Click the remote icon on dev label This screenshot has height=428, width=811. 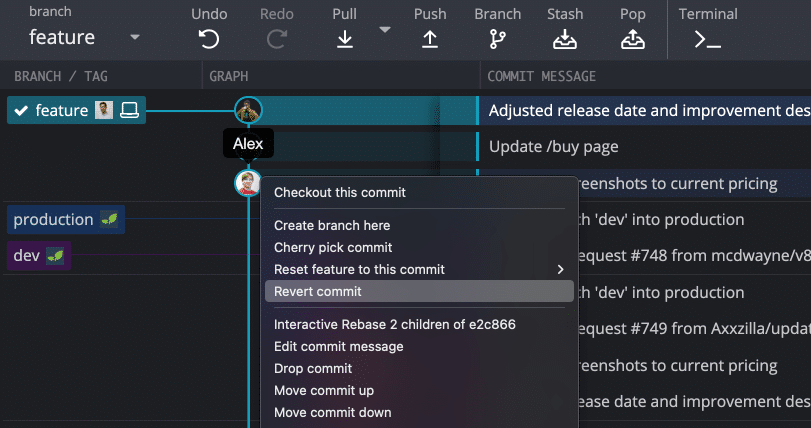click(x=55, y=255)
